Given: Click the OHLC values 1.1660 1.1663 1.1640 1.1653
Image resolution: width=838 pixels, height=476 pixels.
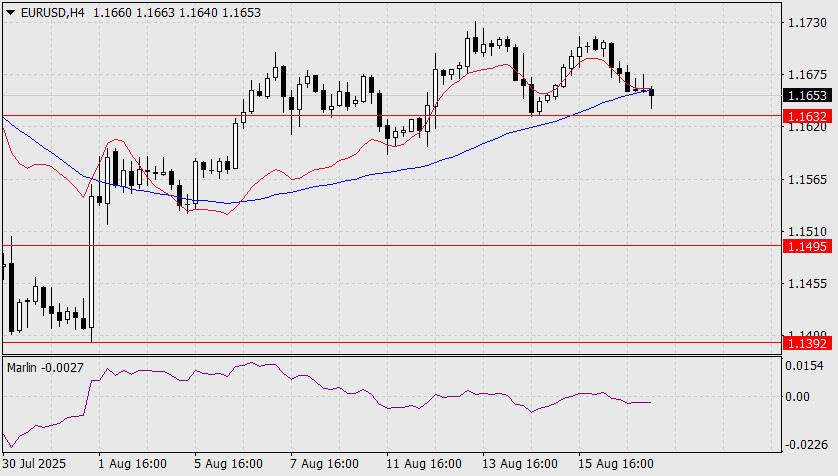Looking at the screenshot, I should (x=177, y=13).
